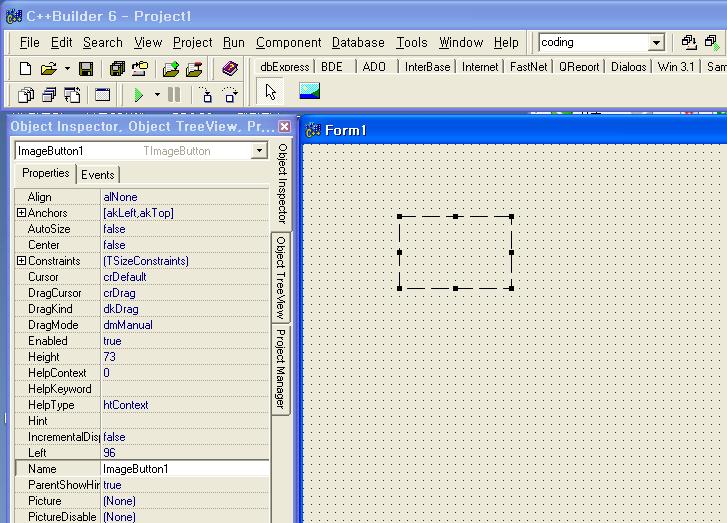Switch to Project Manager vertical tab
Image resolution: width=727 pixels, height=523 pixels.
(x=281, y=368)
